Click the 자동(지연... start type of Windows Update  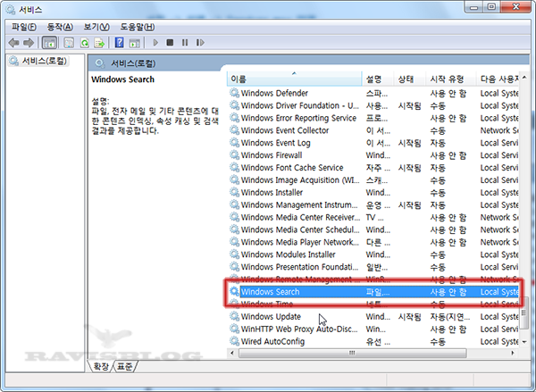[450, 317]
